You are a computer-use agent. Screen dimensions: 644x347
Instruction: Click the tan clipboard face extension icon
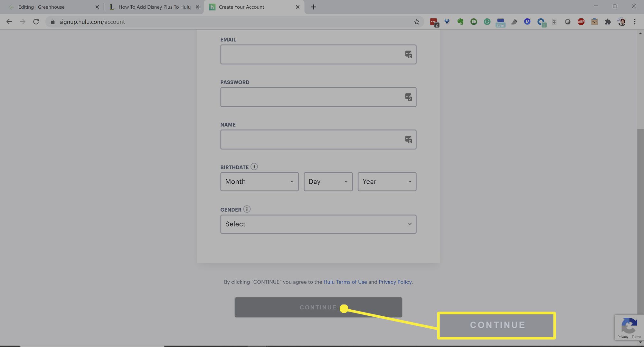point(594,22)
